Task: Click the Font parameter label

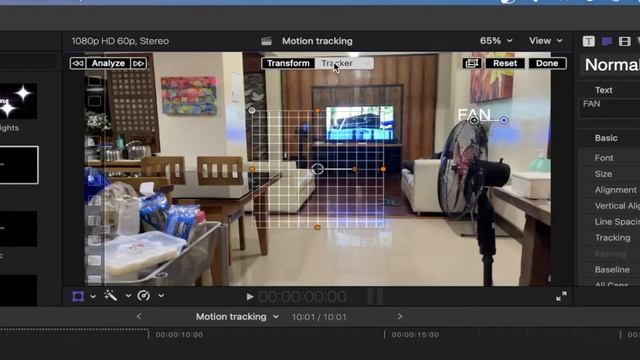Action: click(x=604, y=158)
